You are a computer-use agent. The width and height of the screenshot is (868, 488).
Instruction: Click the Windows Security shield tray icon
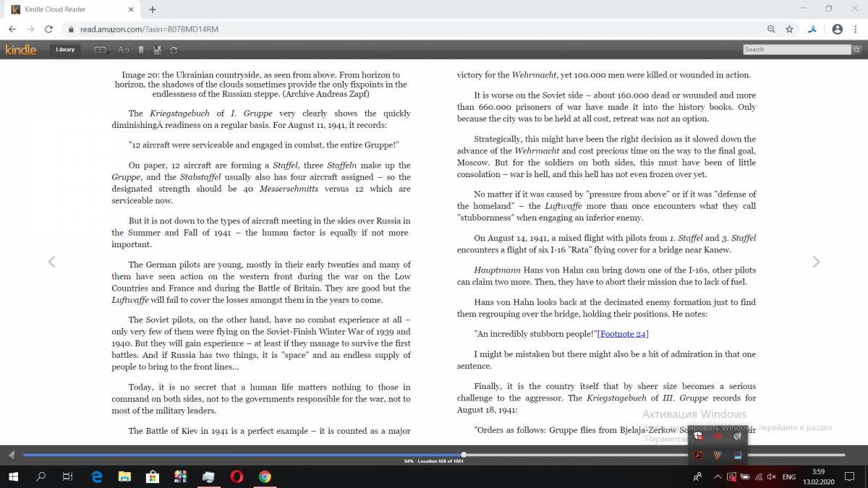tap(699, 435)
